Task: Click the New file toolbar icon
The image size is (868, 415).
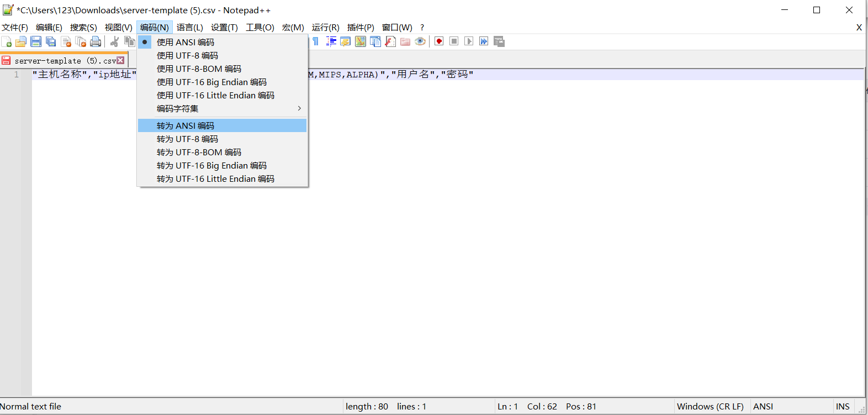Action: coord(7,41)
